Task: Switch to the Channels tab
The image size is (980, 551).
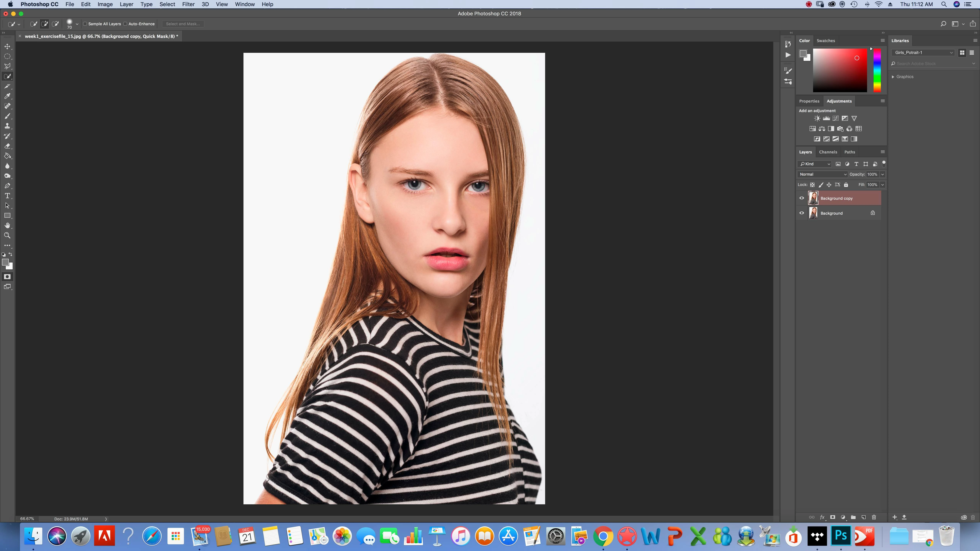Action: 828,152
